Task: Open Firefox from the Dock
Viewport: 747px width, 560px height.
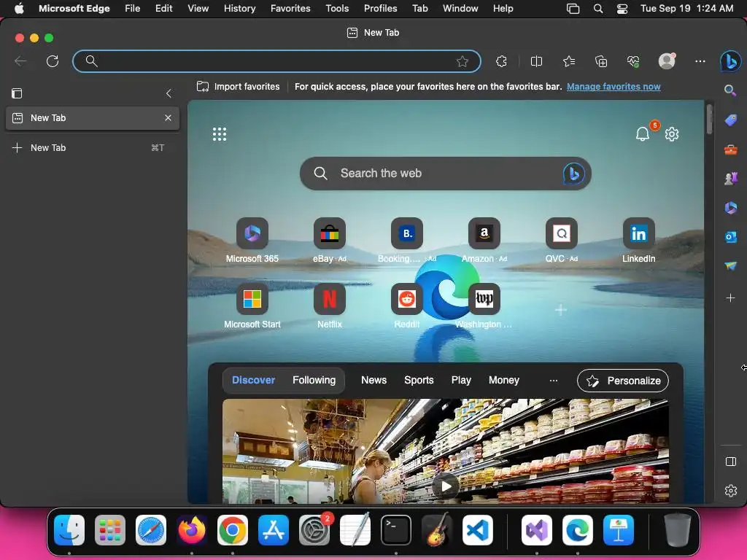Action: pyautogui.click(x=192, y=530)
